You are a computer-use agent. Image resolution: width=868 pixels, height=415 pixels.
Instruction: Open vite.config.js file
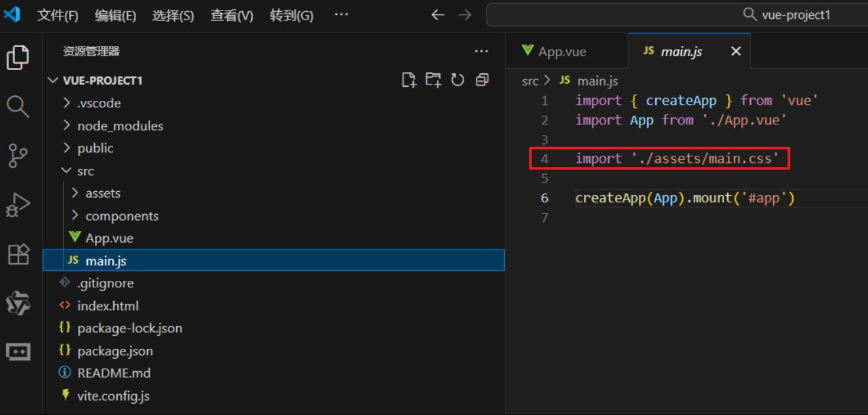[274, 396]
